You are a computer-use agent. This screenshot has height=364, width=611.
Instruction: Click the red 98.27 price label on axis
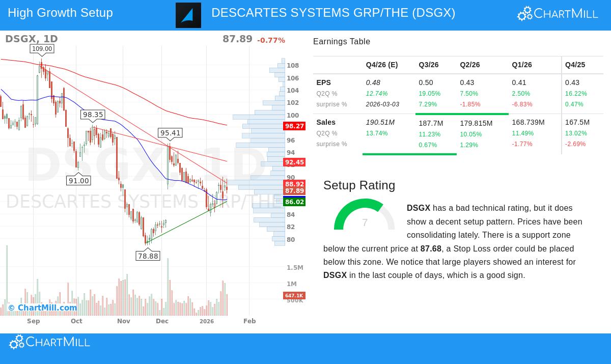click(294, 126)
